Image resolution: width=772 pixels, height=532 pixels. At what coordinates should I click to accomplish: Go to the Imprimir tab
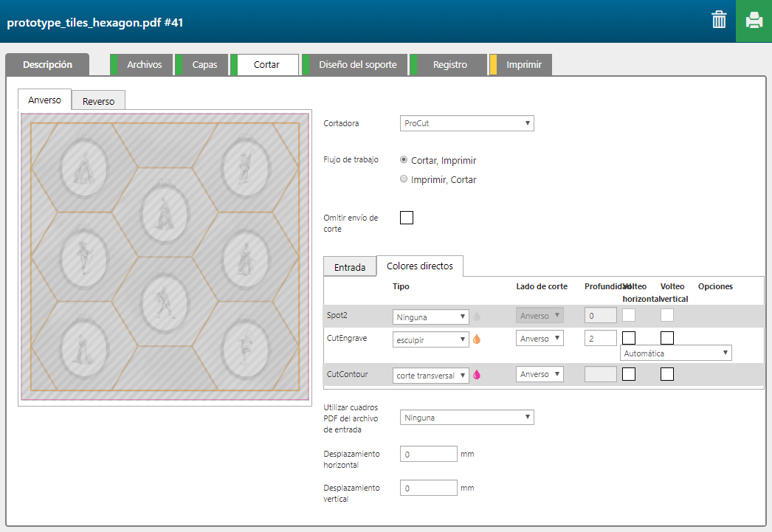pyautogui.click(x=523, y=65)
